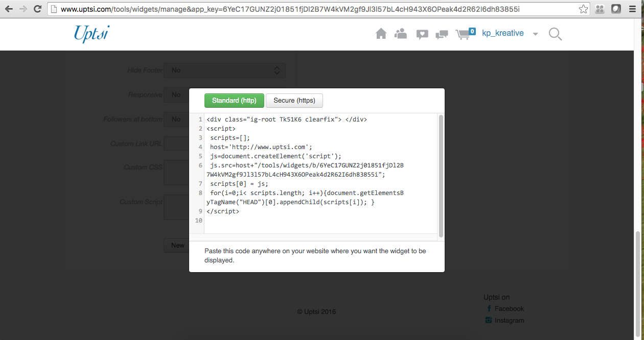This screenshot has height=340, width=644.
Task: Click the code box vertical scrollbar
Action: coord(441,176)
